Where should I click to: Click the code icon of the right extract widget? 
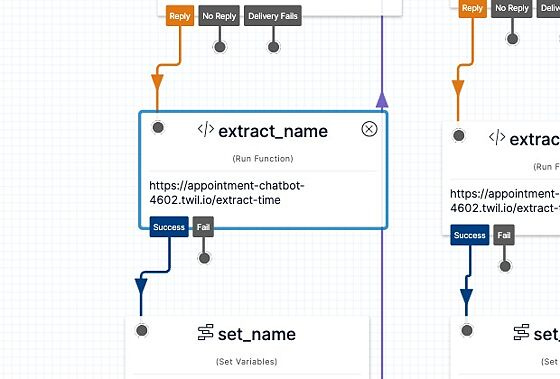497,138
